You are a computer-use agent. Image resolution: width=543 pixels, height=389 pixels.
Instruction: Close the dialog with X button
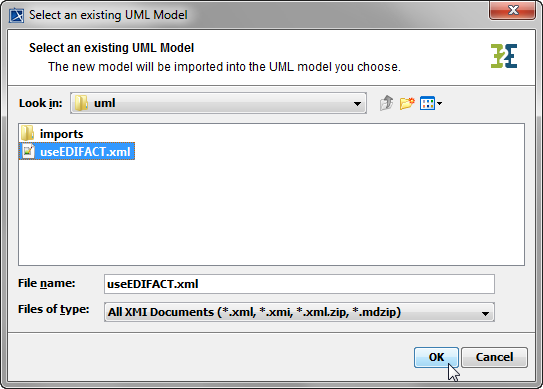pos(512,10)
